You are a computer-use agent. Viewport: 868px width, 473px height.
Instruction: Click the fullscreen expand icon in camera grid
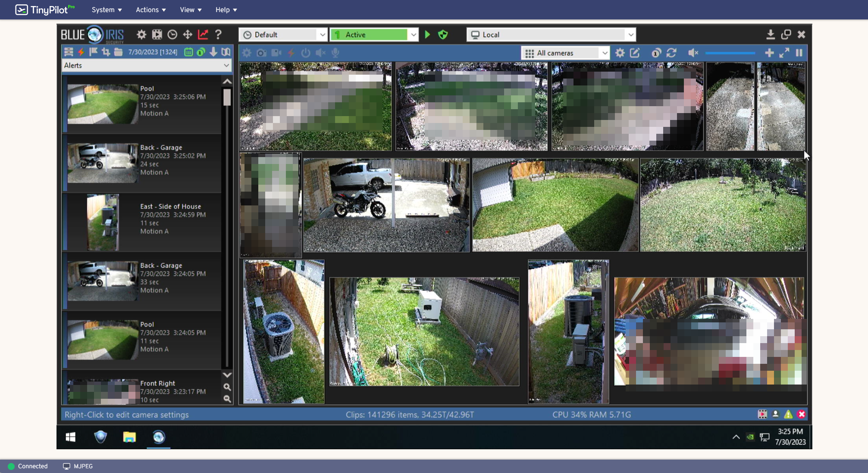point(784,53)
